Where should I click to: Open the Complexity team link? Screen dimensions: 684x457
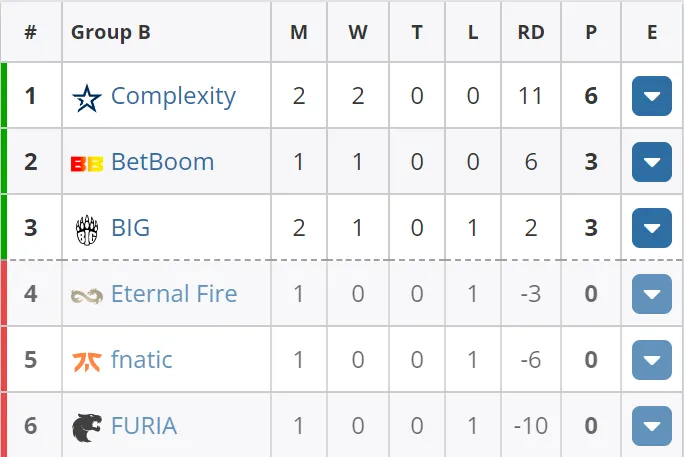pos(174,96)
